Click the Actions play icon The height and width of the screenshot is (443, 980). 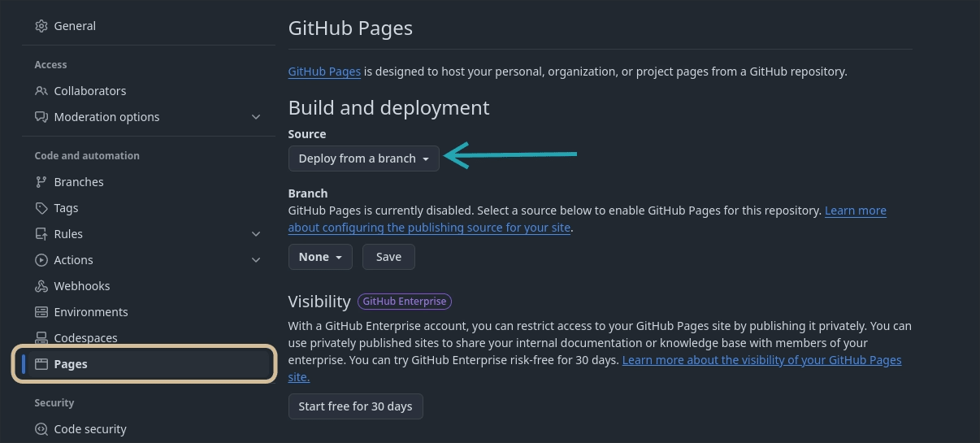tap(41, 260)
